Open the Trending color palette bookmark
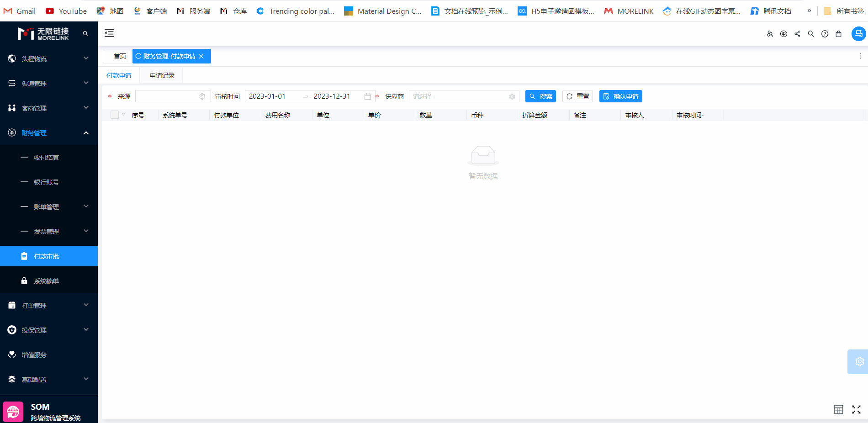This screenshot has height=423, width=868. [295, 11]
